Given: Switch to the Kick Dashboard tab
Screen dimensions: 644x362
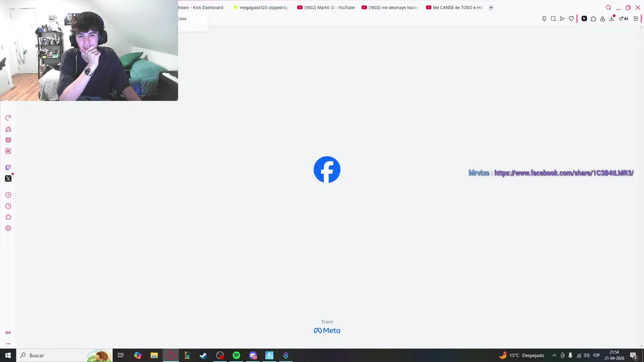Looking at the screenshot, I should tap(200, 8).
